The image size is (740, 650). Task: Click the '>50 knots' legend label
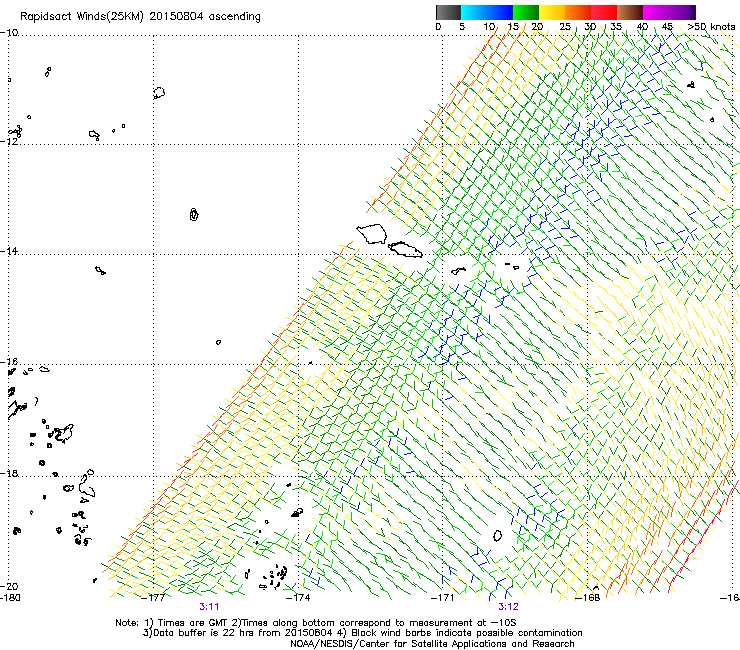pyautogui.click(x=711, y=27)
